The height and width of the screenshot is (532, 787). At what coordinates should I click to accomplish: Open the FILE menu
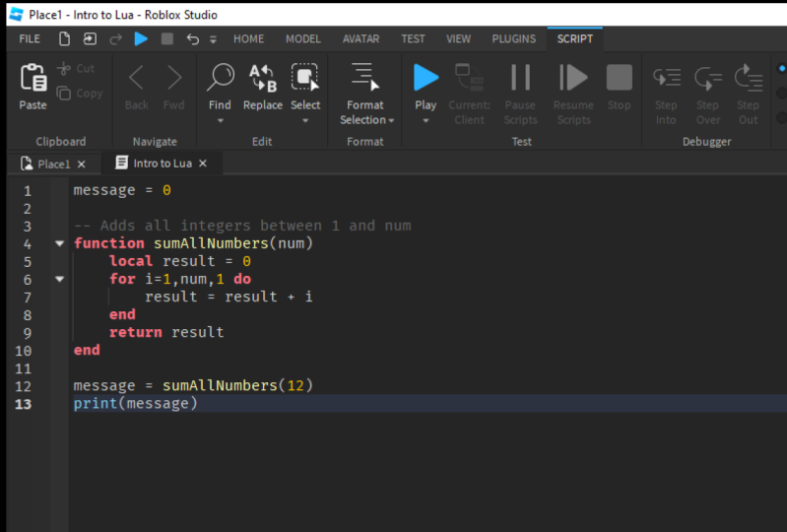(30, 39)
